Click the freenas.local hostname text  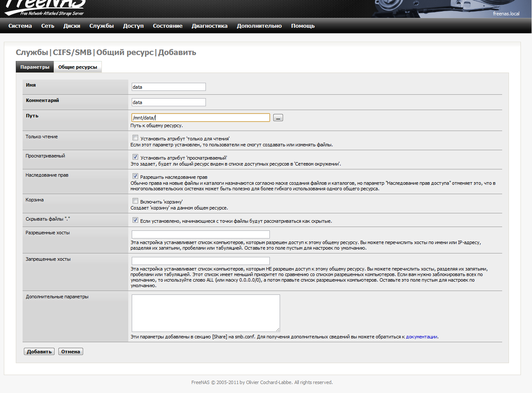[x=506, y=14]
